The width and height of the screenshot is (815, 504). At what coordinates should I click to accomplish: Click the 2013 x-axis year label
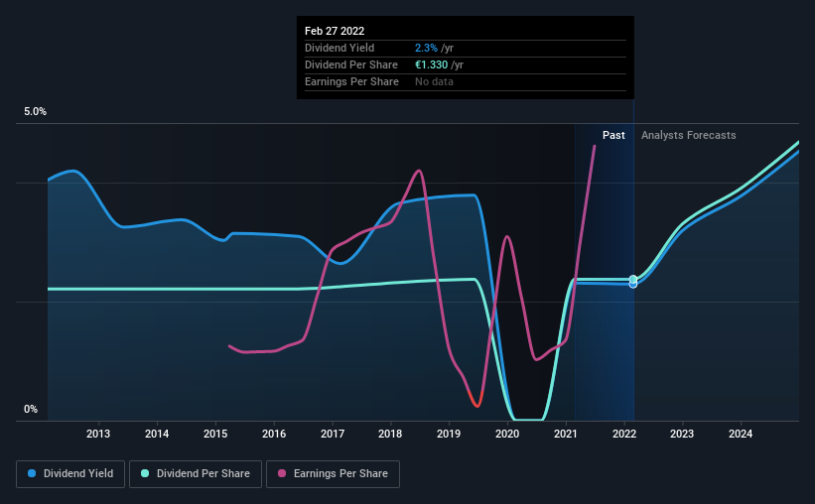(98, 434)
